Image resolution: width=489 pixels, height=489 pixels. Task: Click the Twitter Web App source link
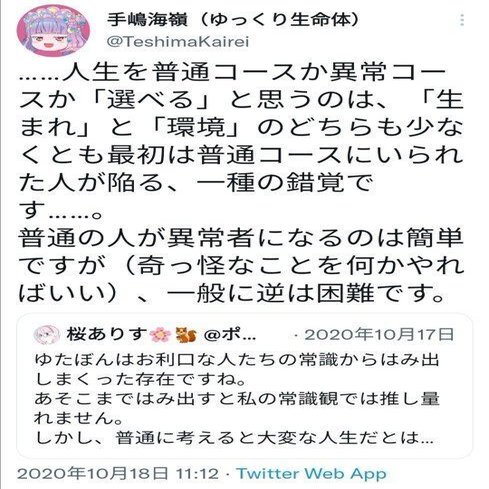pos(311,473)
